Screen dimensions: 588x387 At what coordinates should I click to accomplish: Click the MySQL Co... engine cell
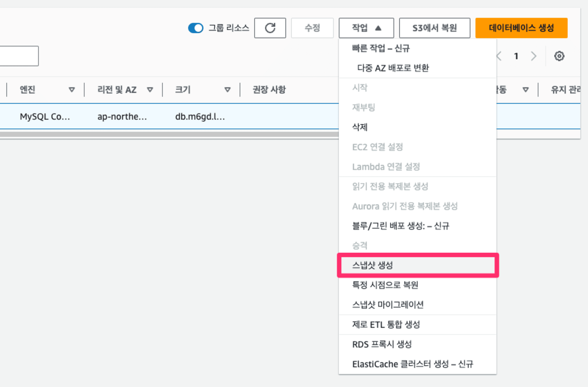(x=45, y=117)
